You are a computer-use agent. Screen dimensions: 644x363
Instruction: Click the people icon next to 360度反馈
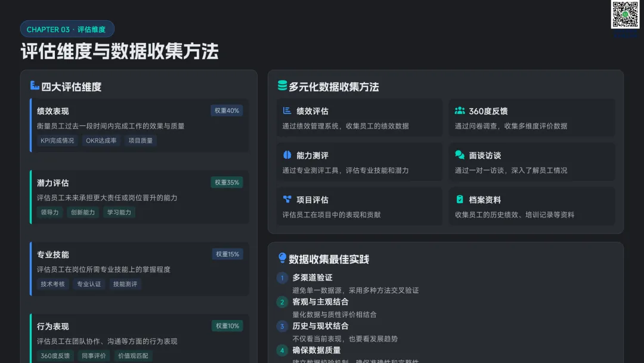[x=460, y=110]
